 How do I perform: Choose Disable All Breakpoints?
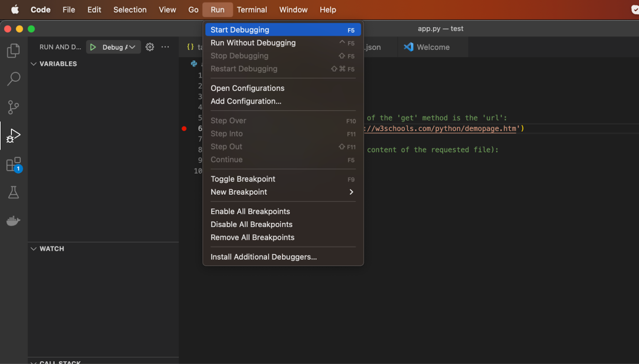pyautogui.click(x=251, y=224)
